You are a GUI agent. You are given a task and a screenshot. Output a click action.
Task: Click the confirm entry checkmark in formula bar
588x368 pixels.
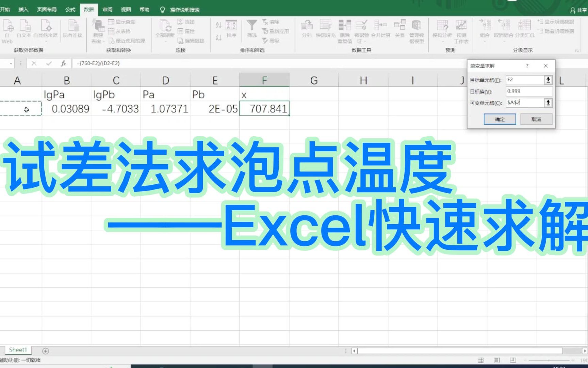click(x=49, y=63)
